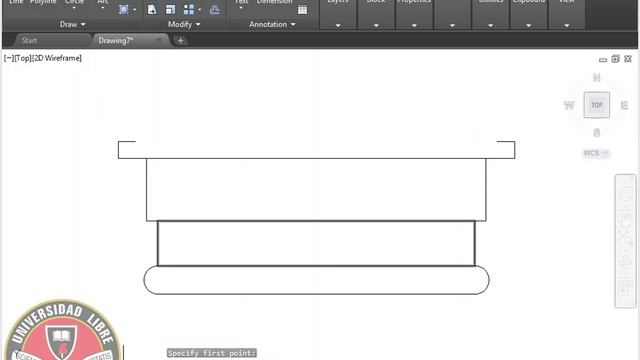Click the W compass direction on ViewCube

point(569,105)
